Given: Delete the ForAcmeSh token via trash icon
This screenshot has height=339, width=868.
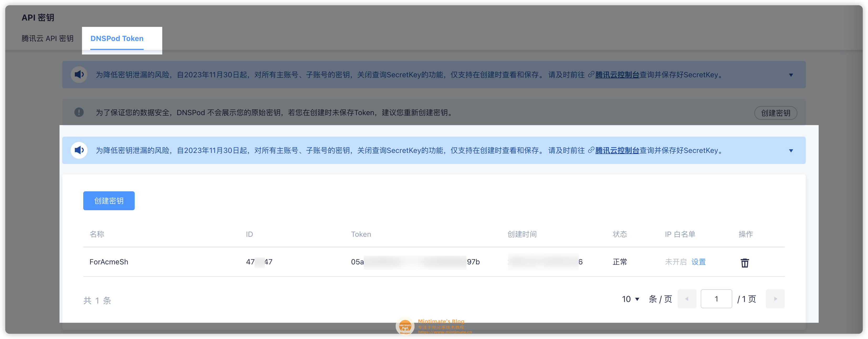Looking at the screenshot, I should (745, 263).
